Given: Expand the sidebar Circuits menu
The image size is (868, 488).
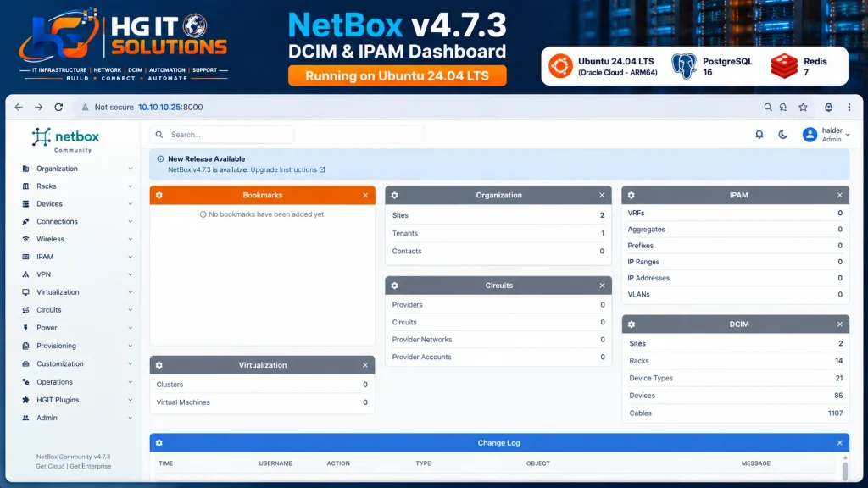Looking at the screenshot, I should click(x=77, y=310).
